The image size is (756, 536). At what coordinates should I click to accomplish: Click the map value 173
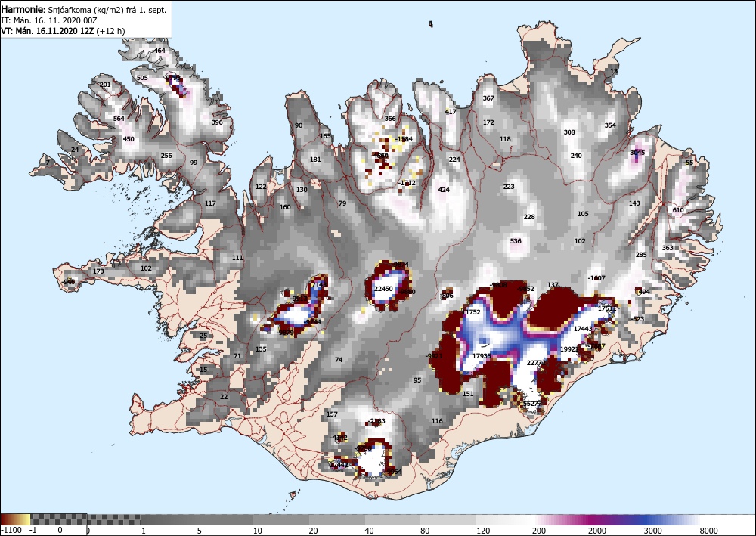(x=98, y=271)
